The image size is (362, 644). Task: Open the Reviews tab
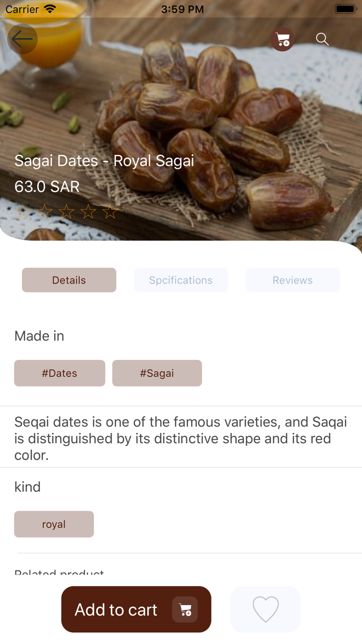pos(292,280)
